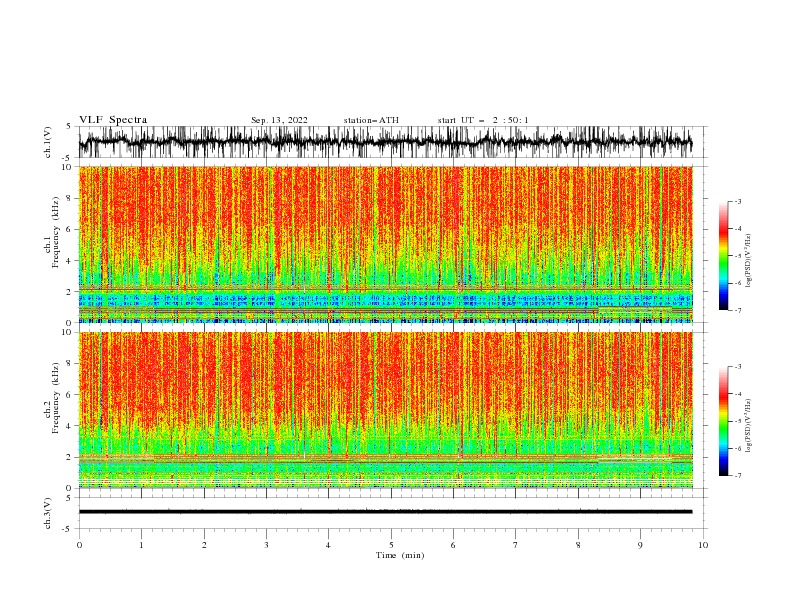Click time-axis tick label "2"
This screenshot has height=612, width=792.
coord(204,545)
